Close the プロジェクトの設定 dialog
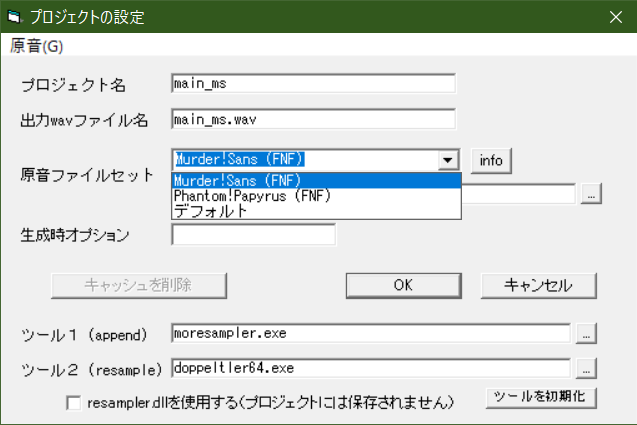Screen dimensions: 637x425 pyautogui.click(x=616, y=17)
